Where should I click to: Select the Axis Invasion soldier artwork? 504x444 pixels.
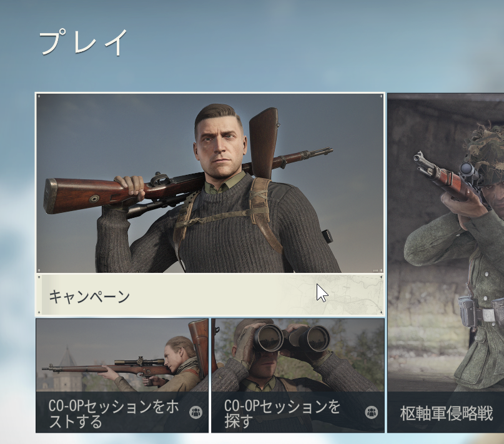pos(446,243)
